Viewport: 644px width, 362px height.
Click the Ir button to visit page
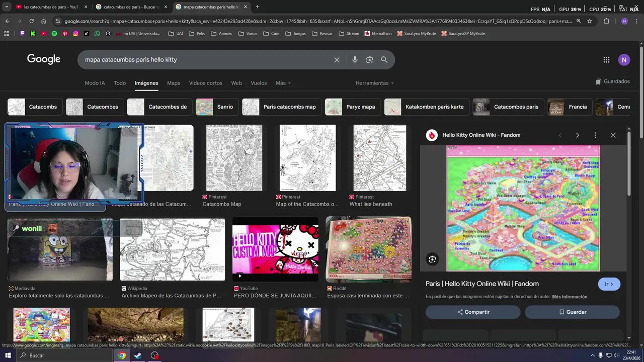point(609,284)
